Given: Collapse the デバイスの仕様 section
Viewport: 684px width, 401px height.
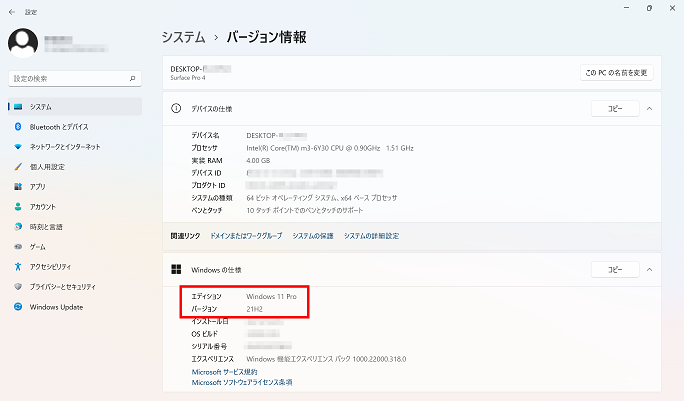Looking at the screenshot, I should click(x=650, y=109).
